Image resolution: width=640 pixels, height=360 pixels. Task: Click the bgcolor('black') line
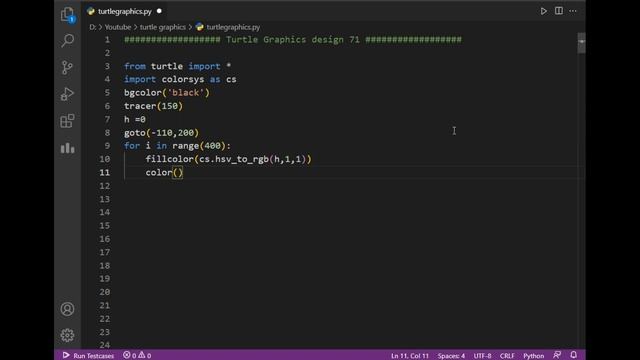pos(167,93)
